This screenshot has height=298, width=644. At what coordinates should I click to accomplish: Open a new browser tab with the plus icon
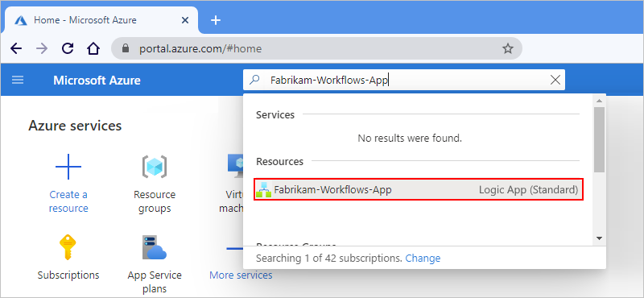pos(216,19)
